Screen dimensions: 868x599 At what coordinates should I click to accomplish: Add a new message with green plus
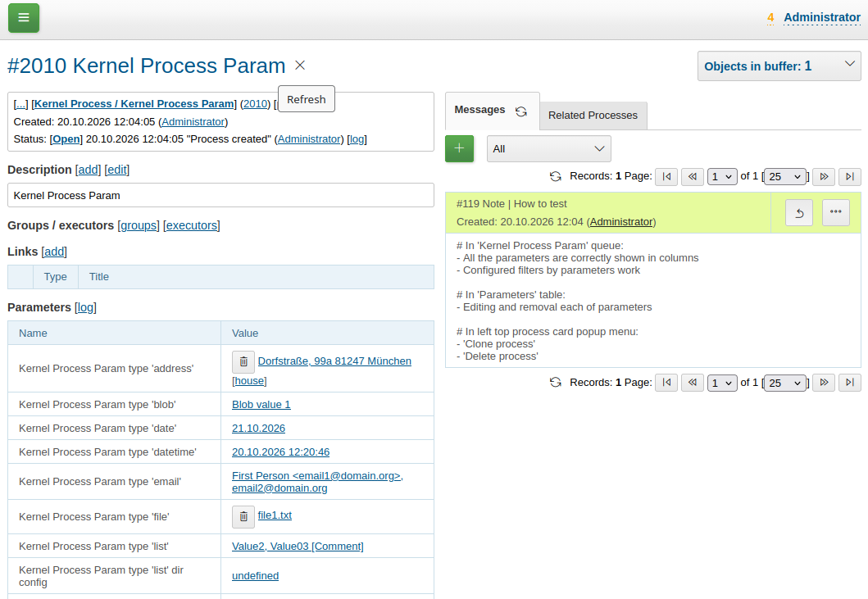pos(460,148)
